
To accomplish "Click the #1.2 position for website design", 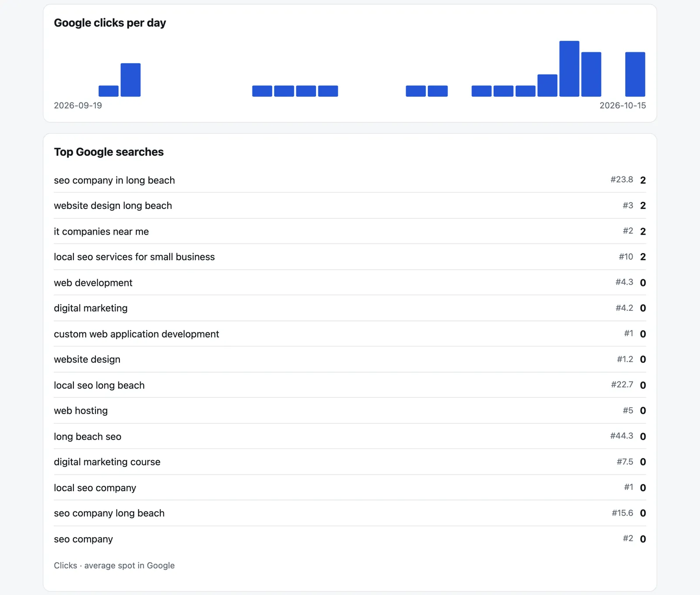I will [x=625, y=359].
